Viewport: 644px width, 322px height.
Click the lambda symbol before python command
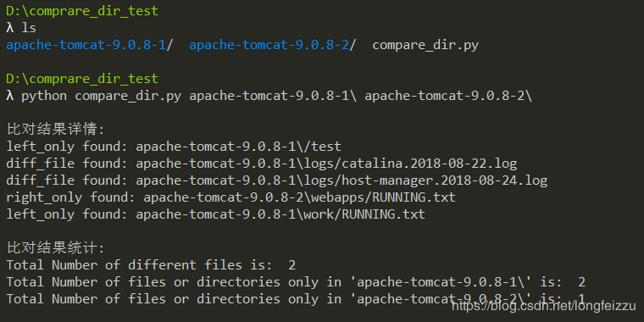pos(10,96)
